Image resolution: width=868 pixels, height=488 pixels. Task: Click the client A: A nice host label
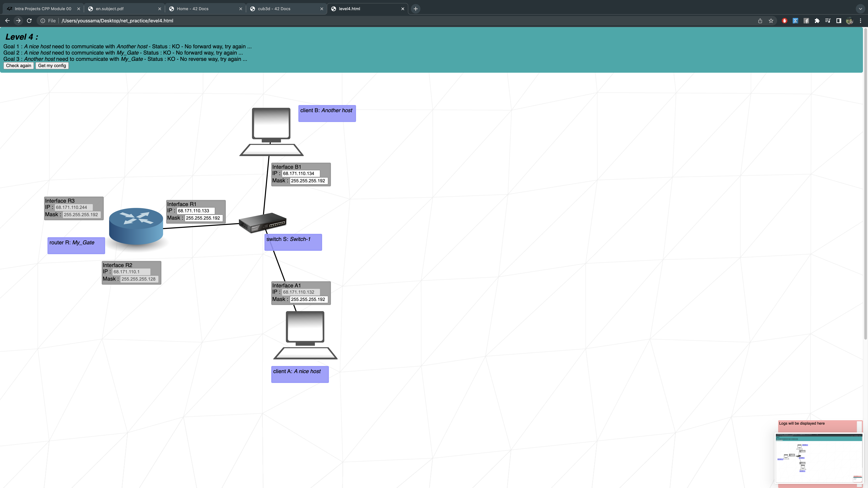coord(300,374)
